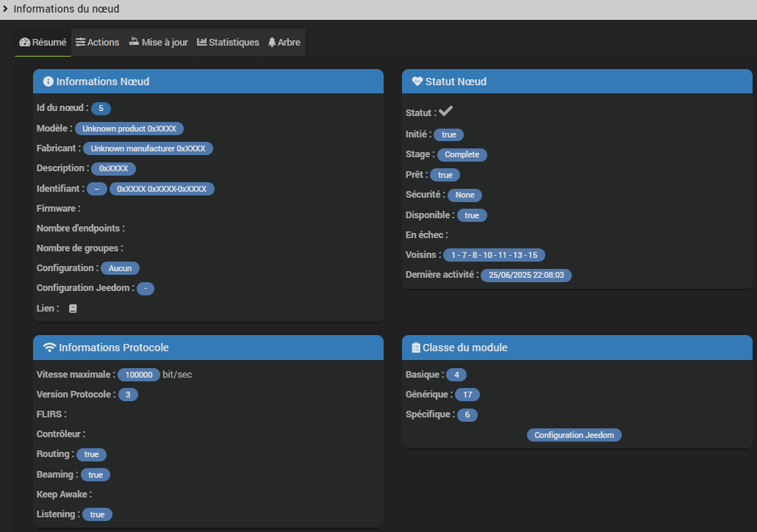This screenshot has width=757, height=532.
Task: Click the info icon in Informations Nœud header
Action: (x=49, y=82)
